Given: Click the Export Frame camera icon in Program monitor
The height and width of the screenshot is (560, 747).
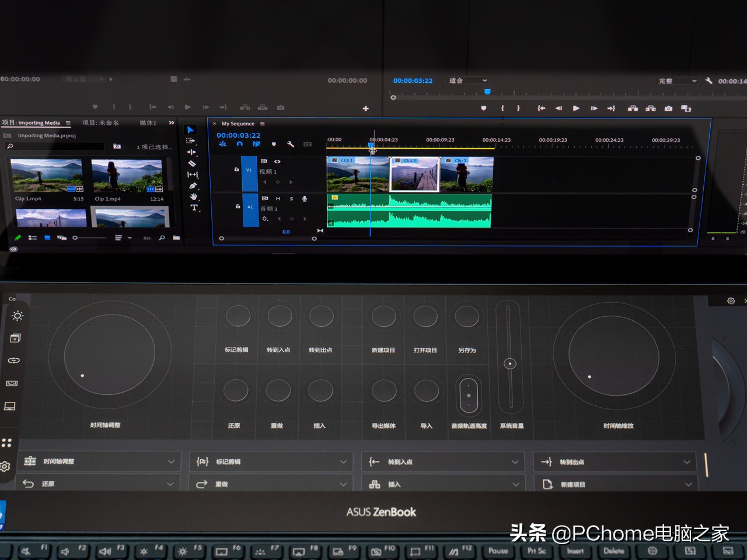Looking at the screenshot, I should point(668,108).
